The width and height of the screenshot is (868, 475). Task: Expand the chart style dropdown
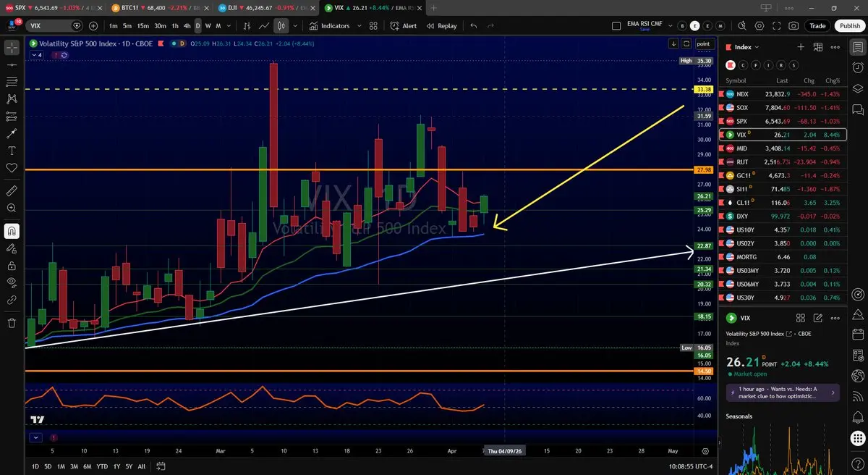pyautogui.click(x=295, y=26)
